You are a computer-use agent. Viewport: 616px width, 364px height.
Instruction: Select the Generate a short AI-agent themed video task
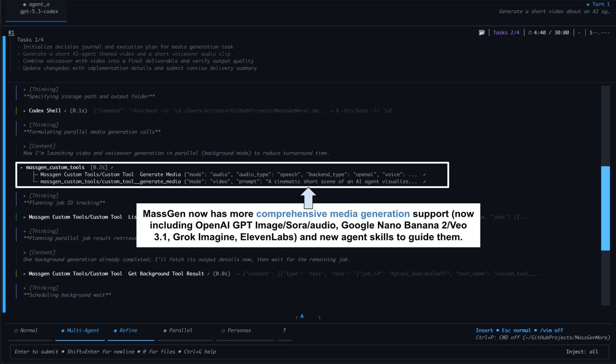(124, 54)
